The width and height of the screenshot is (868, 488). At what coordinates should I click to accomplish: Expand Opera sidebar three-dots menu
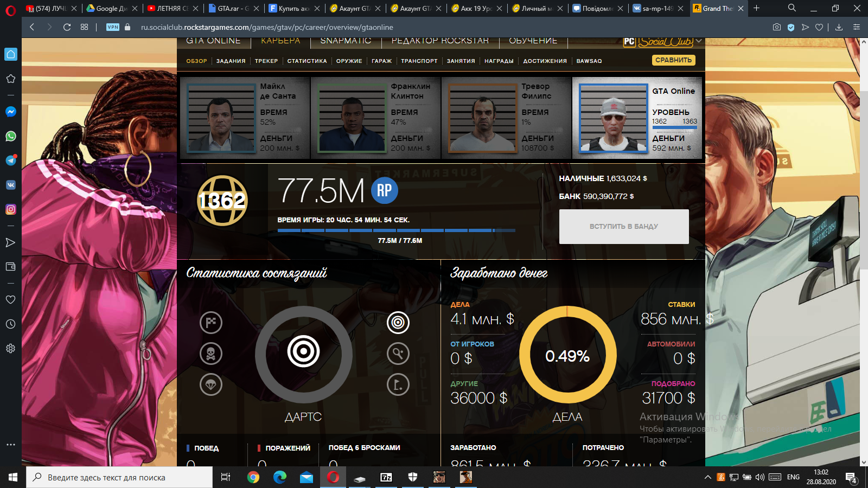pos(11,445)
